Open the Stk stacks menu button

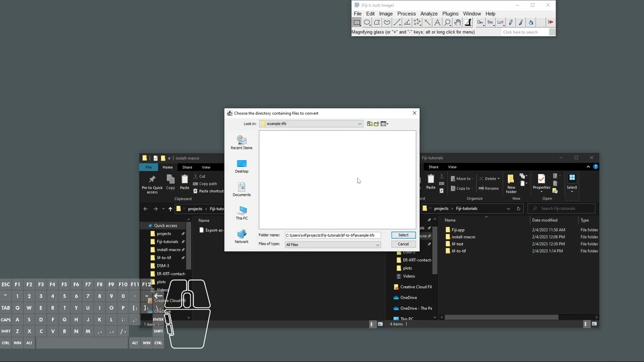tap(490, 22)
